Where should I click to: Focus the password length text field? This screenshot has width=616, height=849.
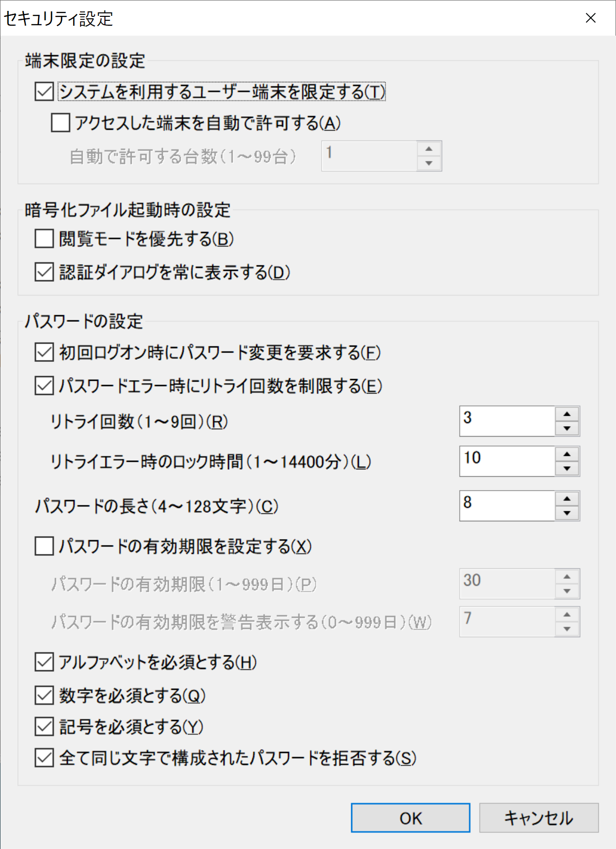507,506
